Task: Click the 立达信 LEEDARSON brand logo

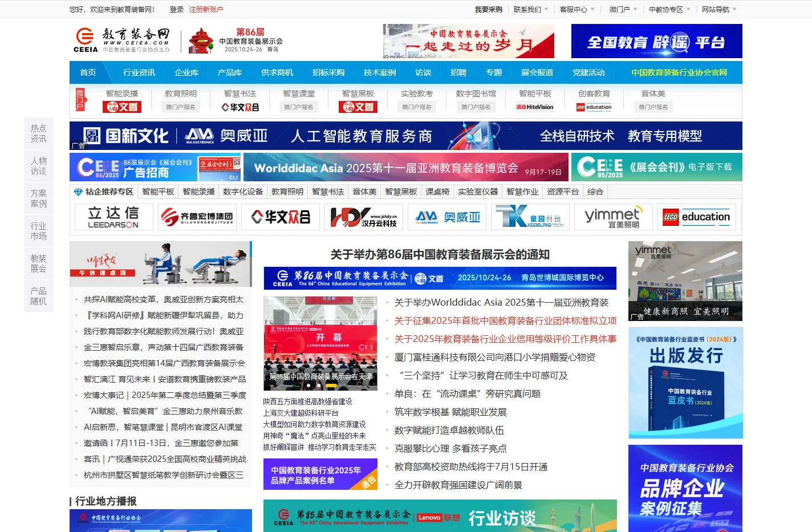Action: (x=113, y=217)
